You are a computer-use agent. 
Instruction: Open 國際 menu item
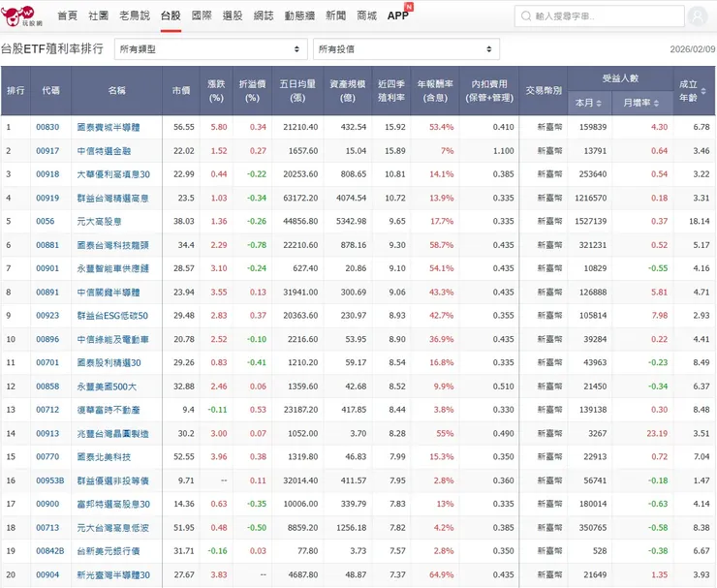202,16
